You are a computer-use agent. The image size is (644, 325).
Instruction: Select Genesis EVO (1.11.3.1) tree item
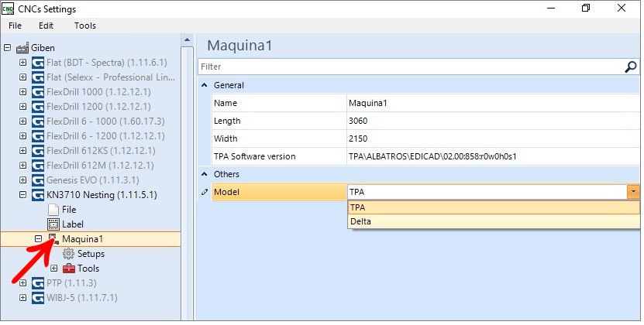pos(93,180)
